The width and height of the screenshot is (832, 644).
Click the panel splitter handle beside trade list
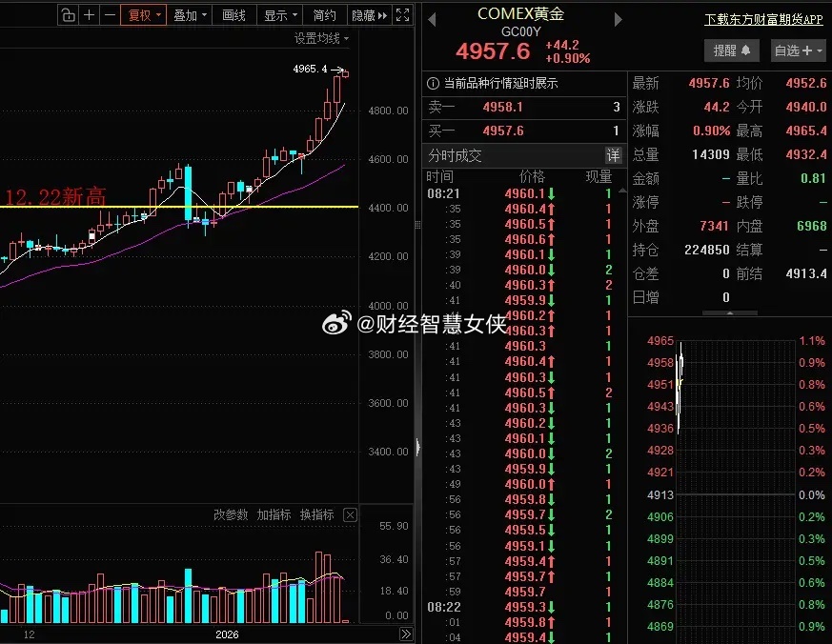tap(418, 225)
